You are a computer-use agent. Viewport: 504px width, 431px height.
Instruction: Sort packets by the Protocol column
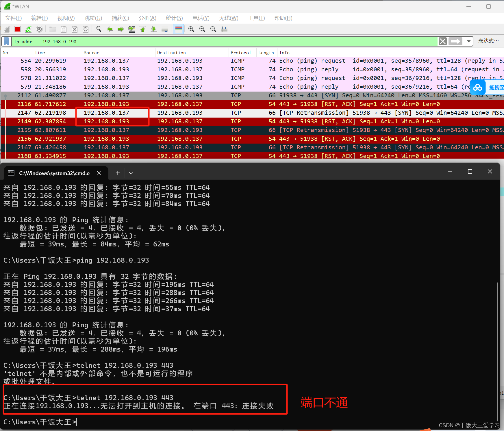pyautogui.click(x=242, y=53)
